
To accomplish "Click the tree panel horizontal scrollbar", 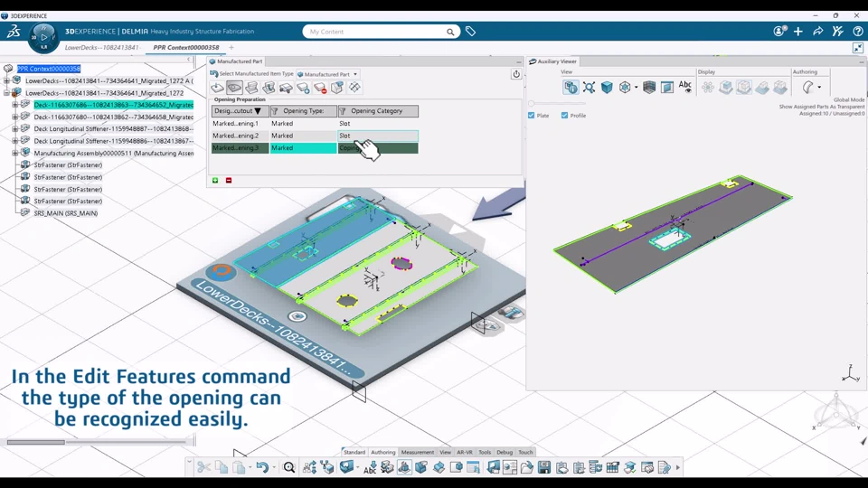I will click(x=36, y=442).
